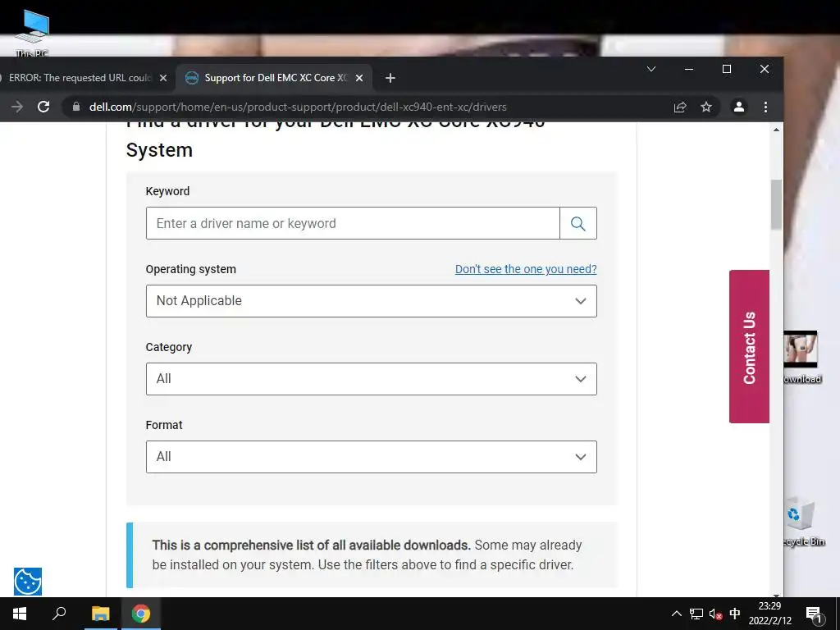840x630 pixels.
Task: Expand the Category dropdown
Action: click(x=372, y=379)
